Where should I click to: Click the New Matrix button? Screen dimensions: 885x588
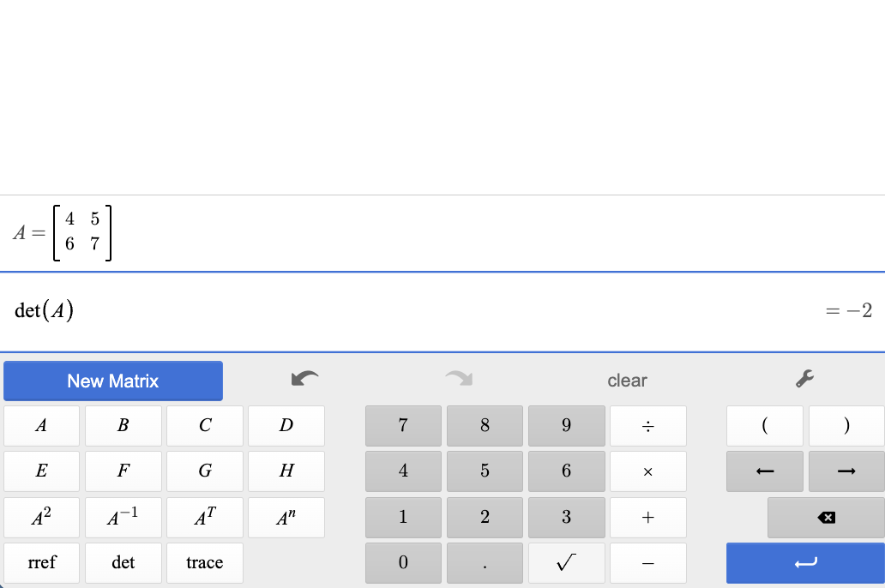pyautogui.click(x=113, y=381)
